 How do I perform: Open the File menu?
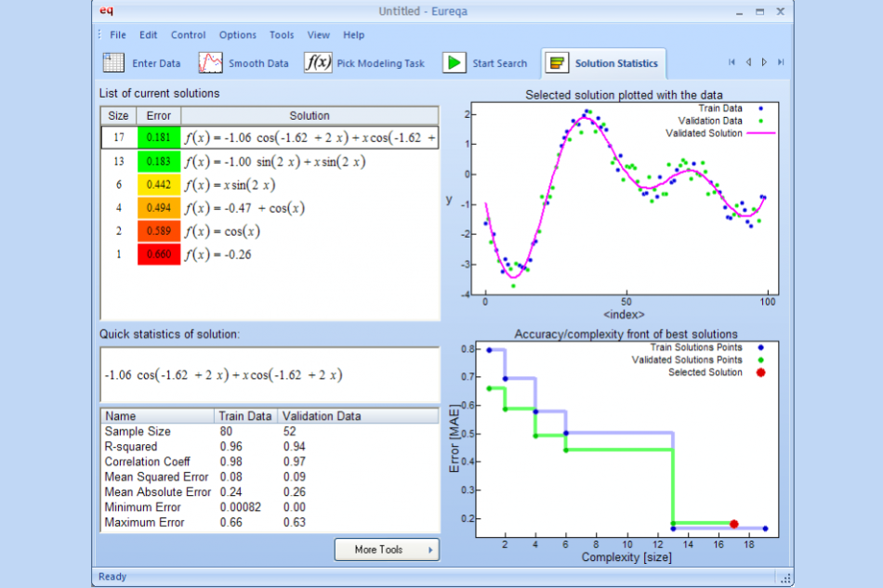pos(118,35)
